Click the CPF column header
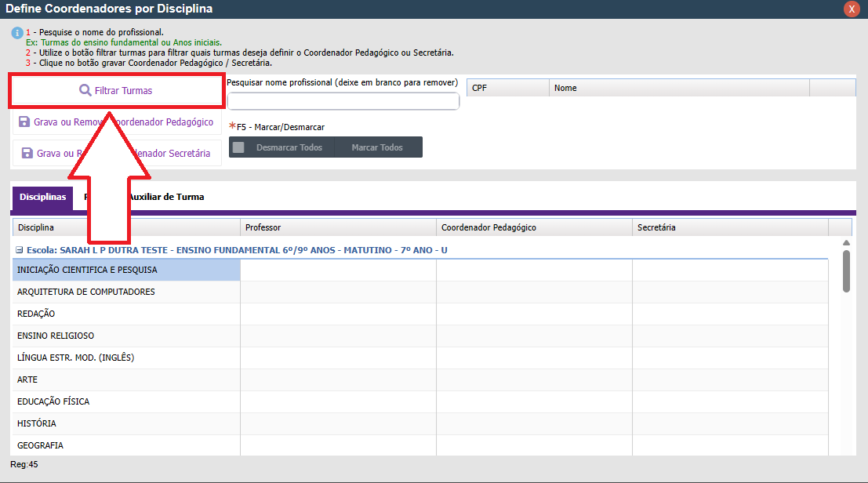The width and height of the screenshot is (868, 483). coord(507,88)
